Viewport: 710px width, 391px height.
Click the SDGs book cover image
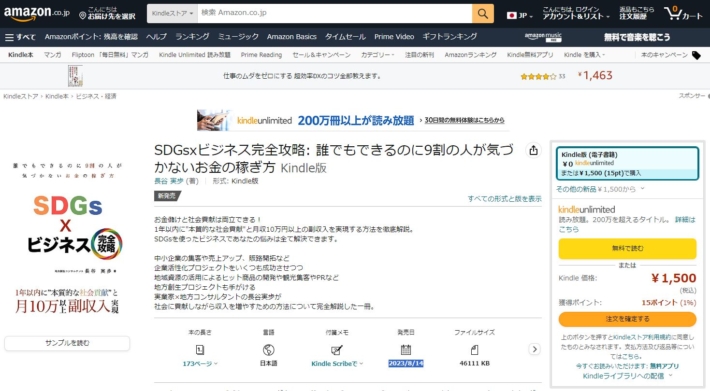coord(67,238)
